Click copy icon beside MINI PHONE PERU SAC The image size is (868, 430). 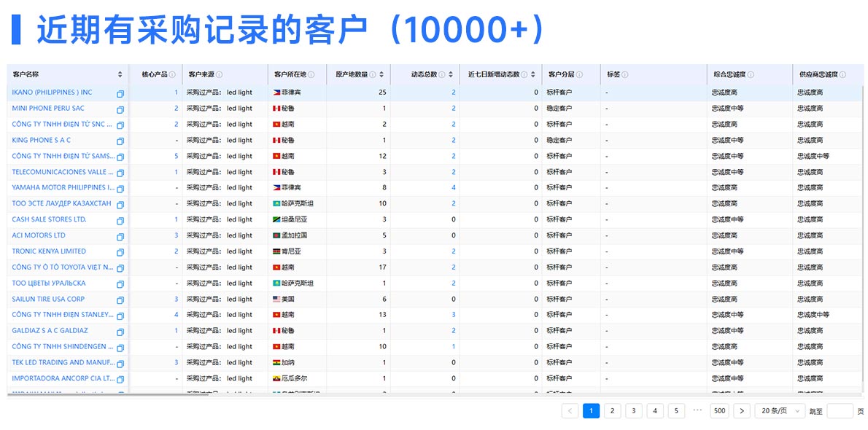[120, 109]
